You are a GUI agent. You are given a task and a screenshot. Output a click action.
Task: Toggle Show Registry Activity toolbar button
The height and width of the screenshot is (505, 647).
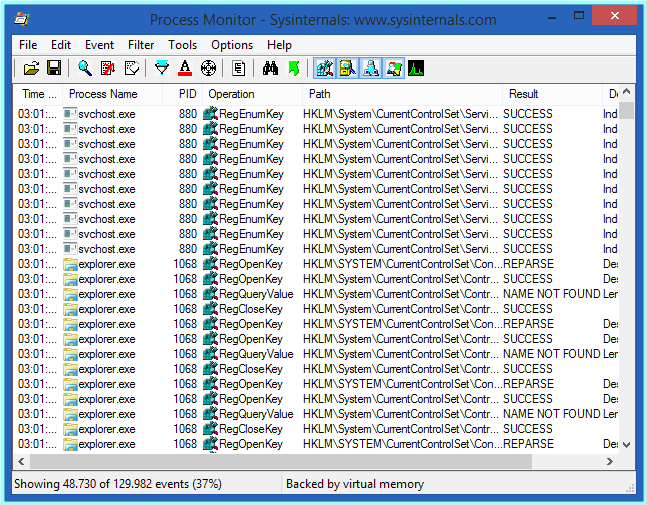click(324, 68)
